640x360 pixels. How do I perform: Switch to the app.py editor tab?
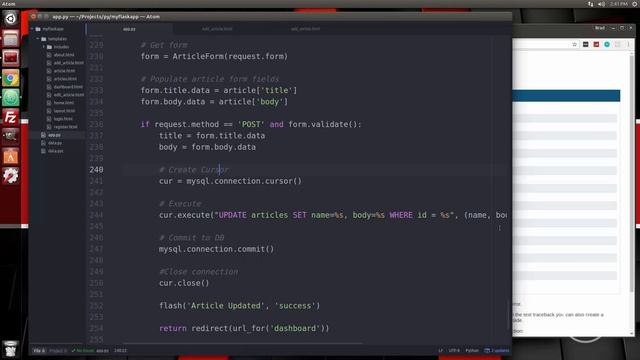(x=129, y=29)
